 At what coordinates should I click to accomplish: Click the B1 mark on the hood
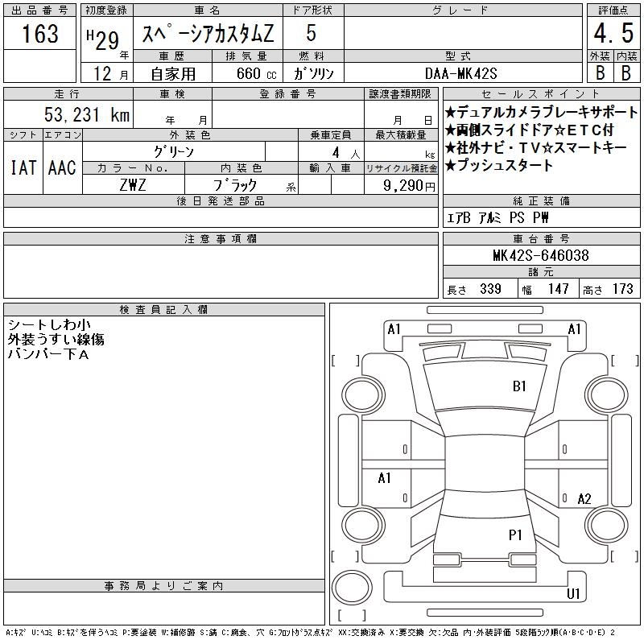(x=519, y=386)
